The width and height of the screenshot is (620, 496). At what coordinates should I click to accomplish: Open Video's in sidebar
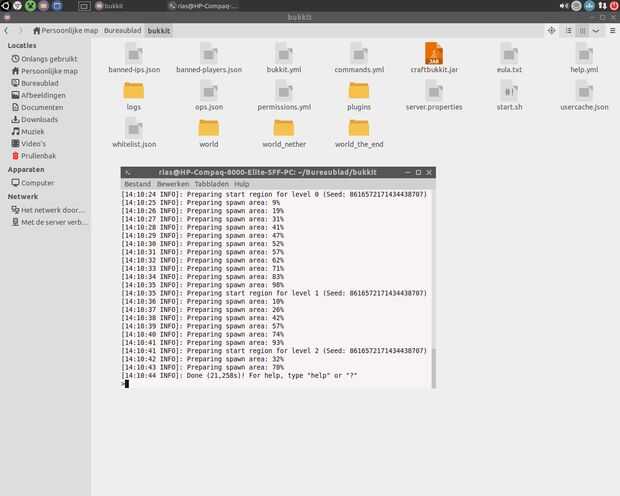click(x=29, y=144)
